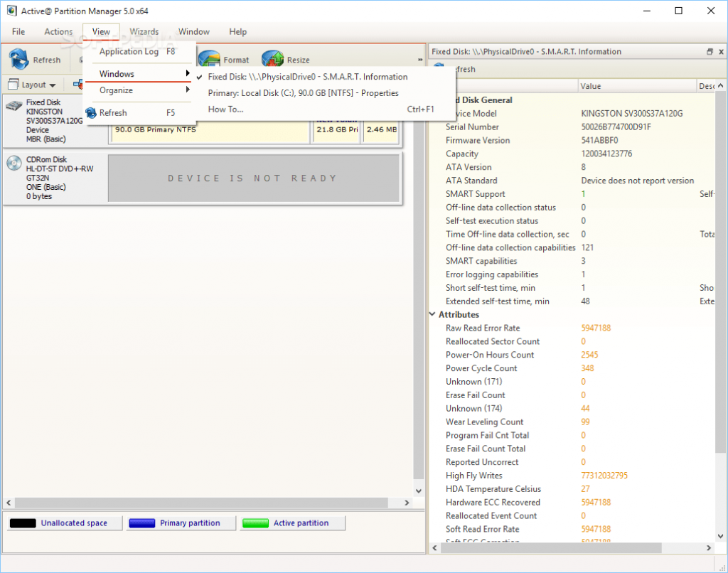Collapse the Attributes section
728x573 pixels.
pyautogui.click(x=432, y=314)
